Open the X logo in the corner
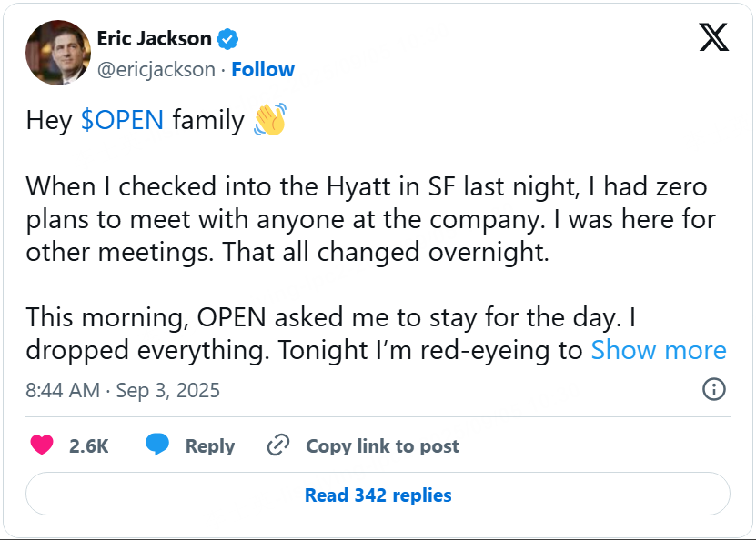Screen dimensions: 756x540 (714, 37)
